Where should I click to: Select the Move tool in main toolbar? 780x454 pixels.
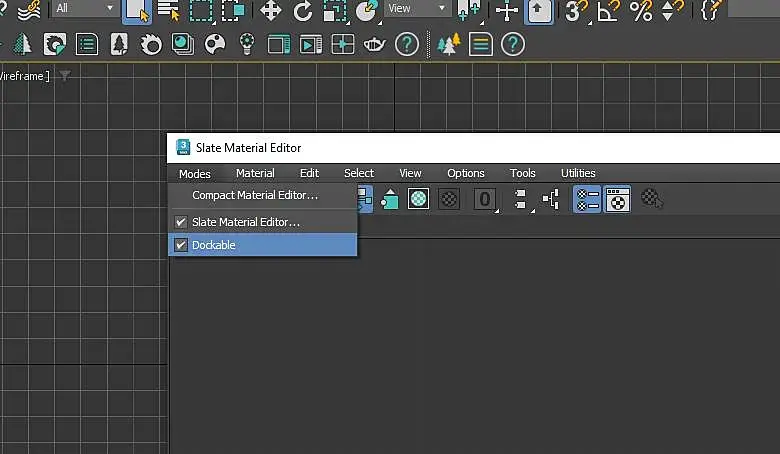tap(271, 10)
